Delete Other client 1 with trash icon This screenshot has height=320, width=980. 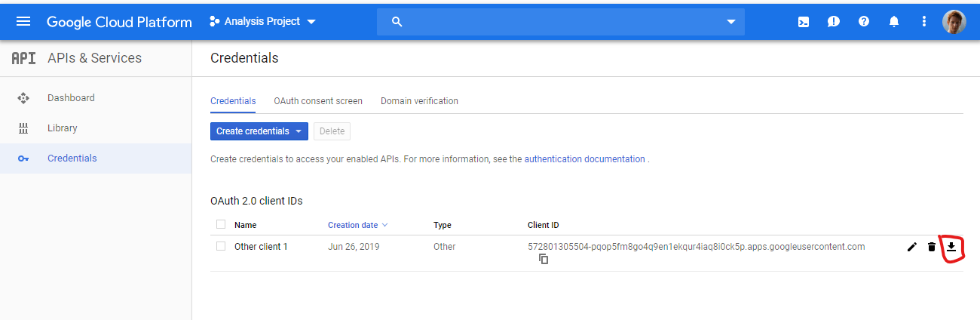[x=932, y=247]
